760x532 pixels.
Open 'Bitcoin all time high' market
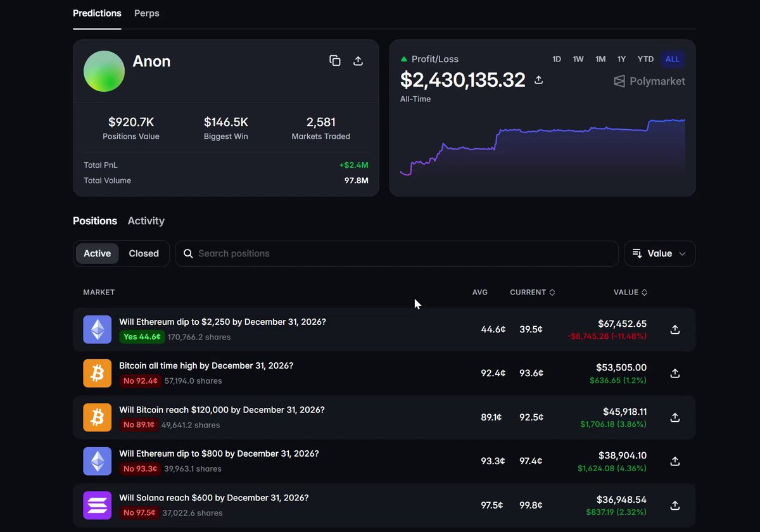click(206, 365)
